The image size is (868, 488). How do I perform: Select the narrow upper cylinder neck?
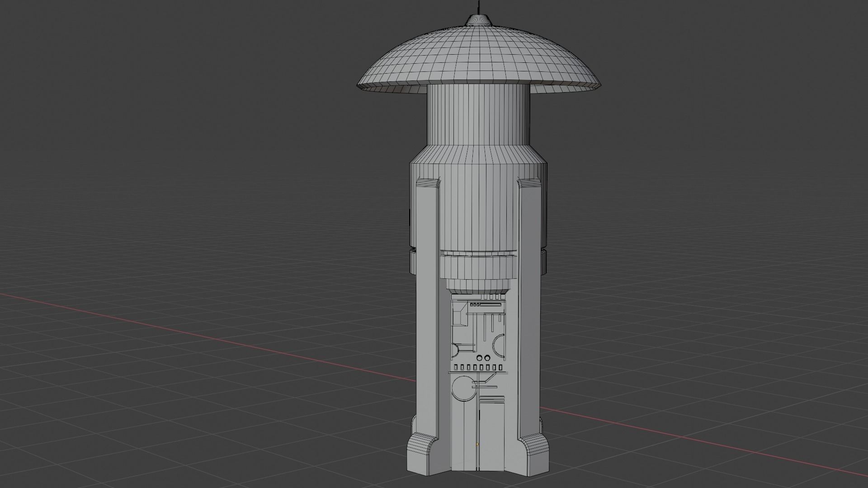click(x=478, y=115)
